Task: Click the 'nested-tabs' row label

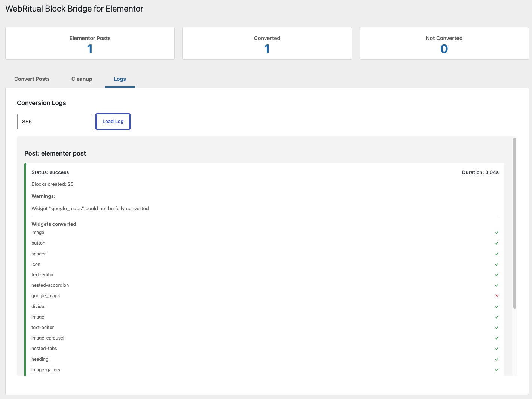Action: tap(44, 349)
